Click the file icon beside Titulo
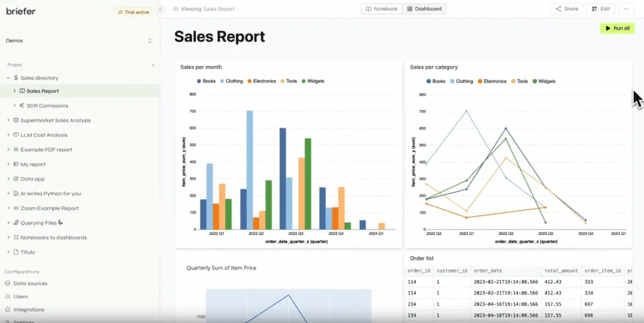Image resolution: width=644 pixels, height=323 pixels. click(16, 252)
